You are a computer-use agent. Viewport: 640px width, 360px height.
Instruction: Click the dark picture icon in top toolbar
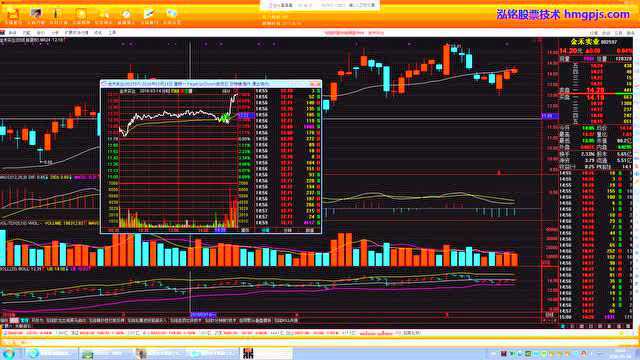pos(36,13)
